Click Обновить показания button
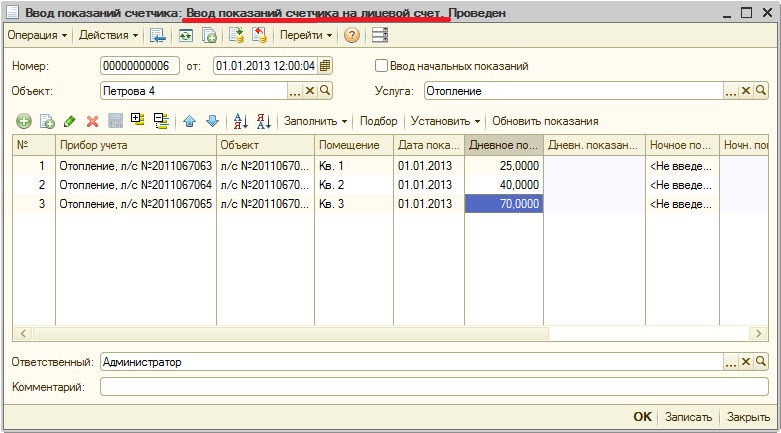781x433 pixels. (x=545, y=121)
